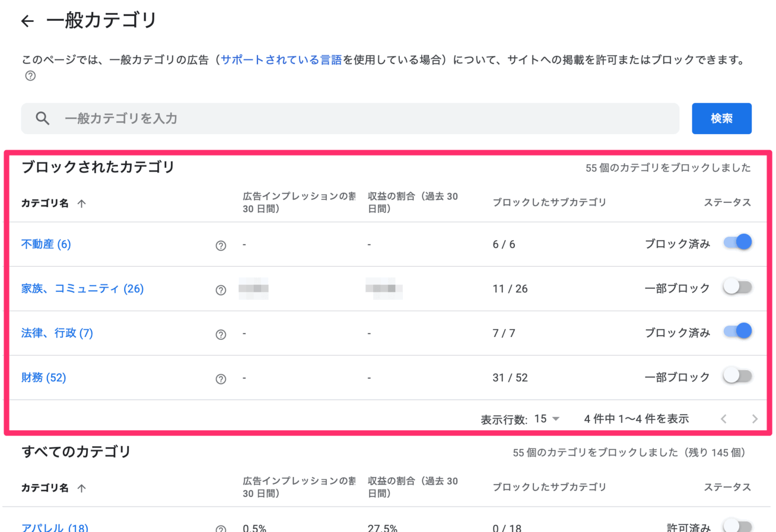Click blocked table's 広告インプレッション column header
Viewport: 776px width, 532px height.
(x=299, y=202)
